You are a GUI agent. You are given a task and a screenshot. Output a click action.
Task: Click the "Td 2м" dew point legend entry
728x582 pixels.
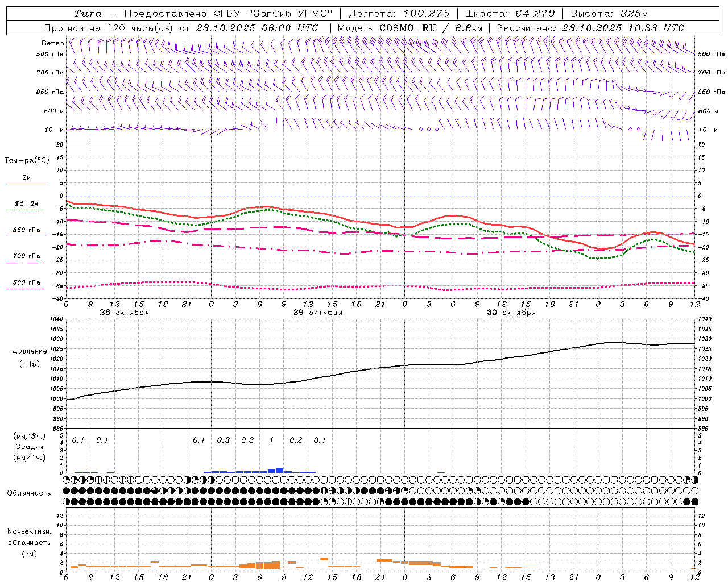(26, 203)
